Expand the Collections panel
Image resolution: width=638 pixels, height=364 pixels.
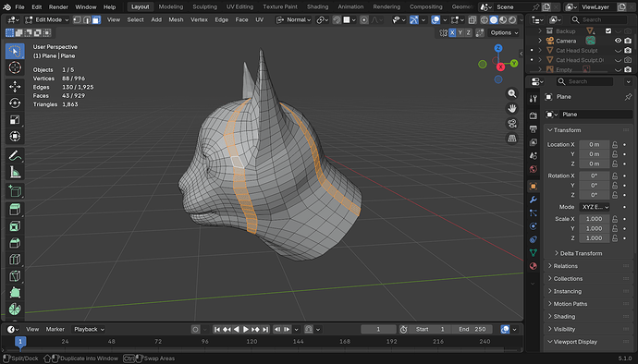coord(568,279)
